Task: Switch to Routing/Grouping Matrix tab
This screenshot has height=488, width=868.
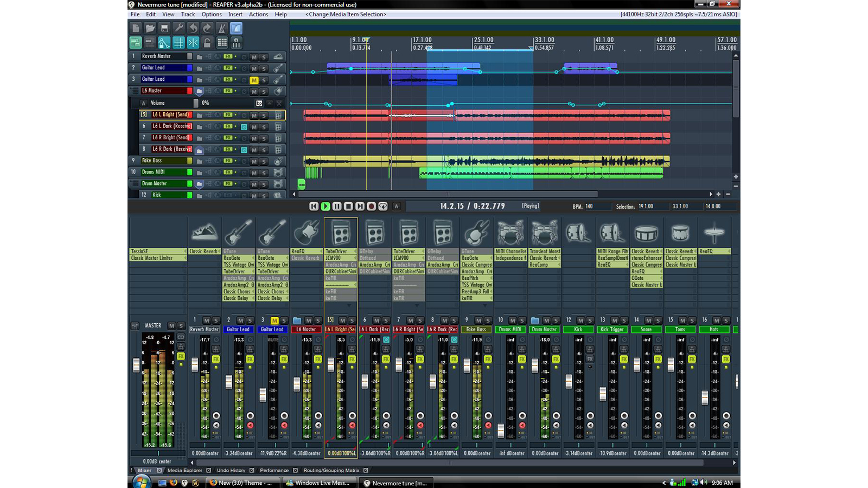Action: coord(331,470)
